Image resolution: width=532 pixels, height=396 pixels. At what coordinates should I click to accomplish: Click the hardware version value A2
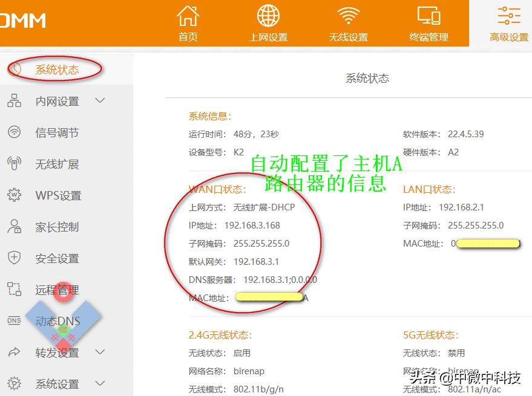point(453,152)
